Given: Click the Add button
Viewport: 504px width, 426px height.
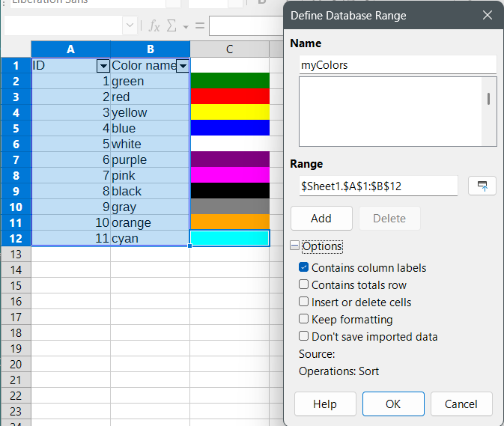Looking at the screenshot, I should tap(321, 219).
